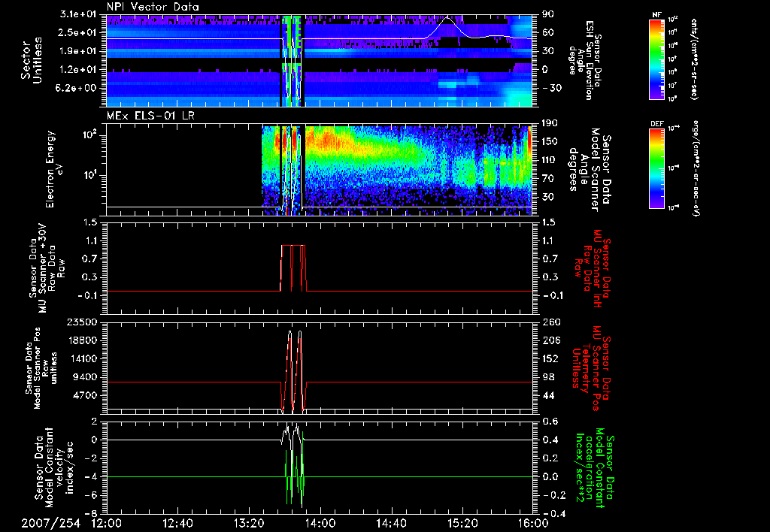Click the 9400 scanner position tick

87,377
